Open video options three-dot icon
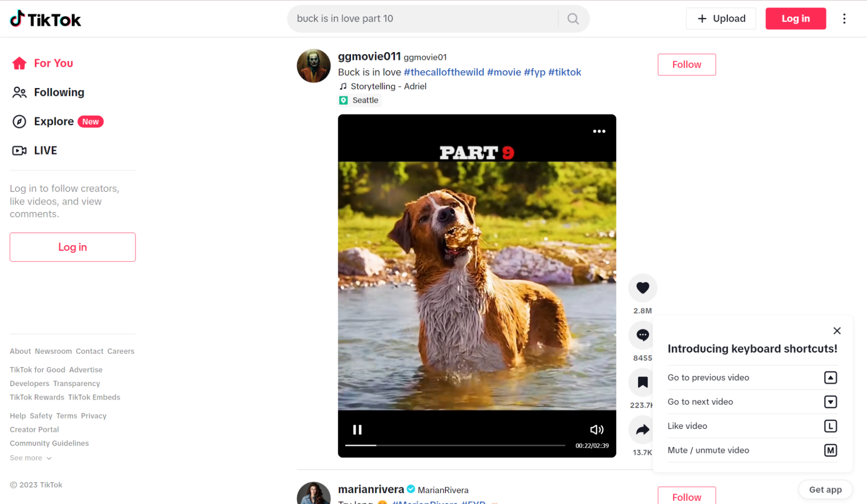Image resolution: width=867 pixels, height=504 pixels. click(x=599, y=131)
